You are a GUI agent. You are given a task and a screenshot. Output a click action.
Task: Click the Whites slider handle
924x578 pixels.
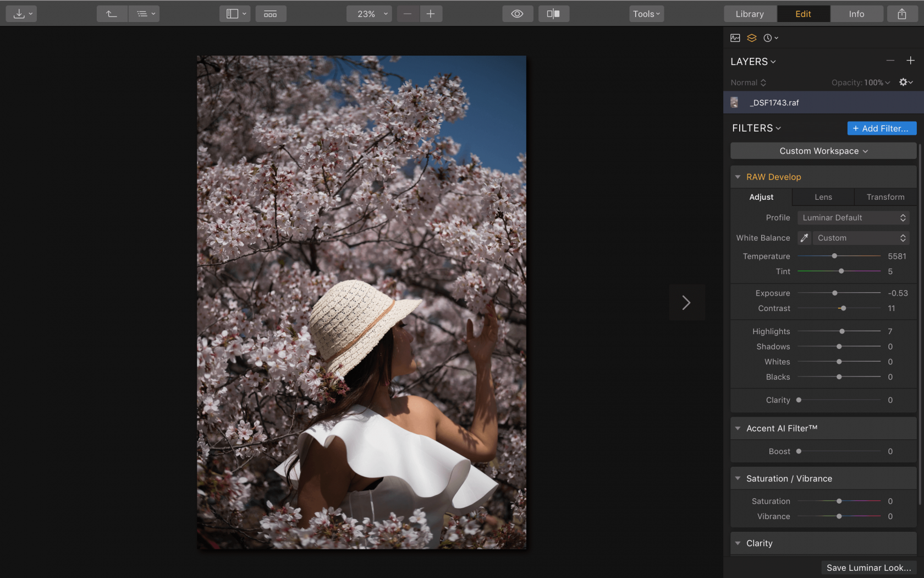click(839, 362)
